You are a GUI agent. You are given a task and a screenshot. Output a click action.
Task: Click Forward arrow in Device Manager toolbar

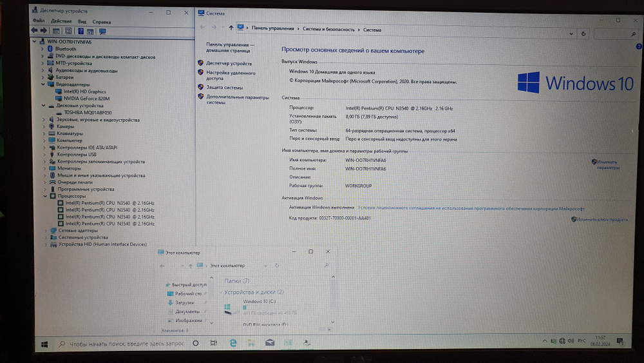point(43,31)
